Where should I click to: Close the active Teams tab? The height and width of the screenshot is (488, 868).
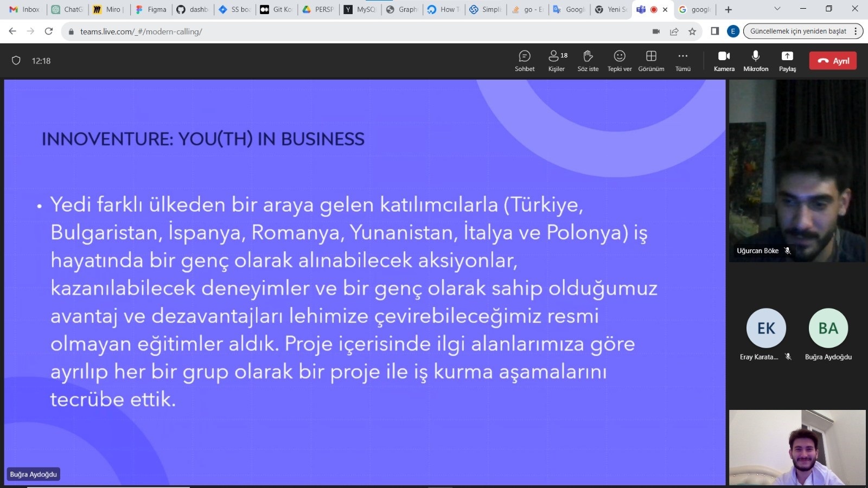[x=665, y=9]
